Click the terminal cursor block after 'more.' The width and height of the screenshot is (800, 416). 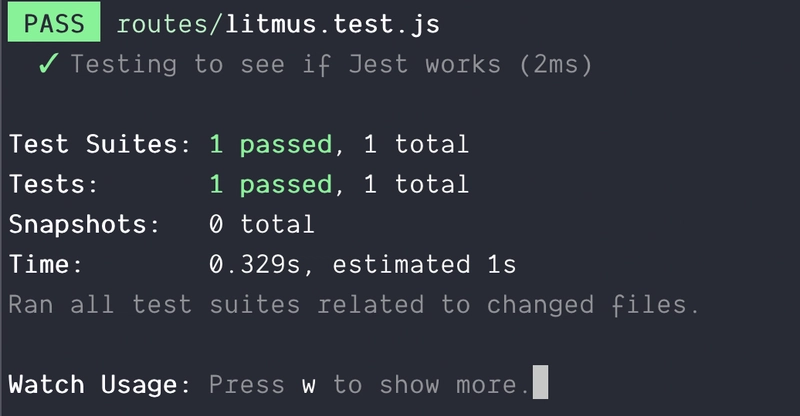540,383
